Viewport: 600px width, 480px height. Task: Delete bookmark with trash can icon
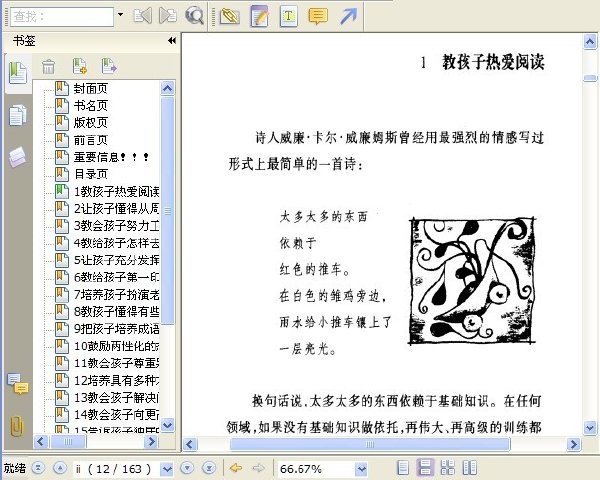(x=48, y=66)
